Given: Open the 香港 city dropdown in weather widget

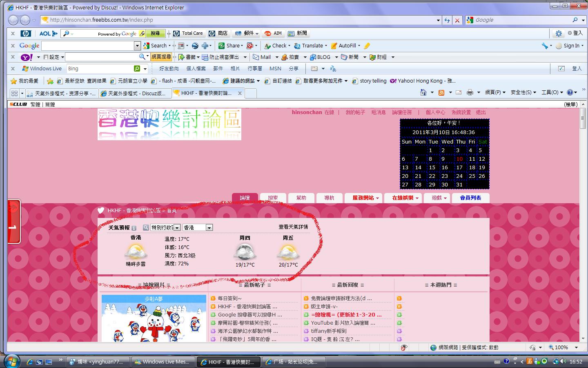Looking at the screenshot, I should (209, 228).
